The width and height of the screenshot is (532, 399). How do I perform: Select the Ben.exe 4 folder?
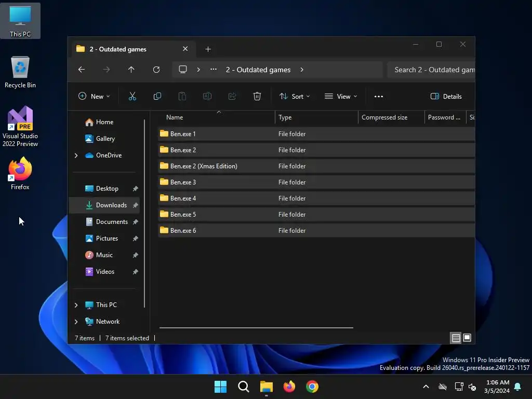tap(316, 198)
